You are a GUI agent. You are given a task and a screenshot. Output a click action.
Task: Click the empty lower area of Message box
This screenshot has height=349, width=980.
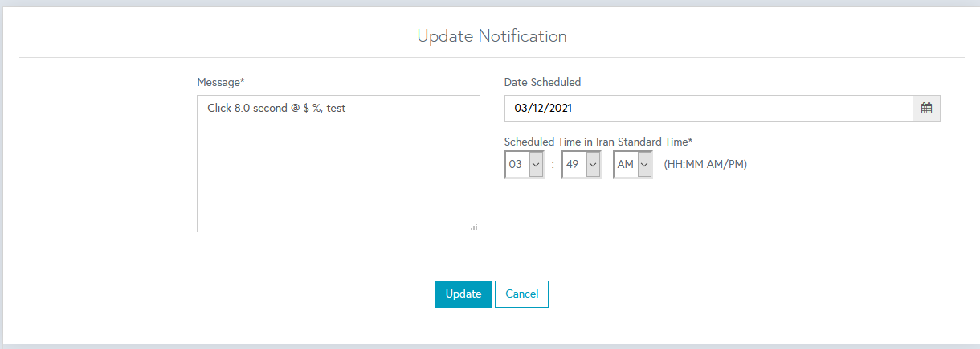(x=337, y=185)
